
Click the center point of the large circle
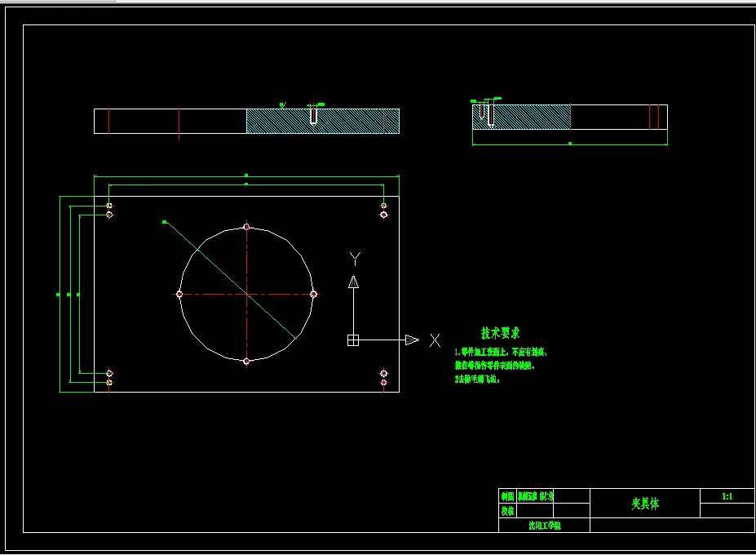[x=246, y=294]
